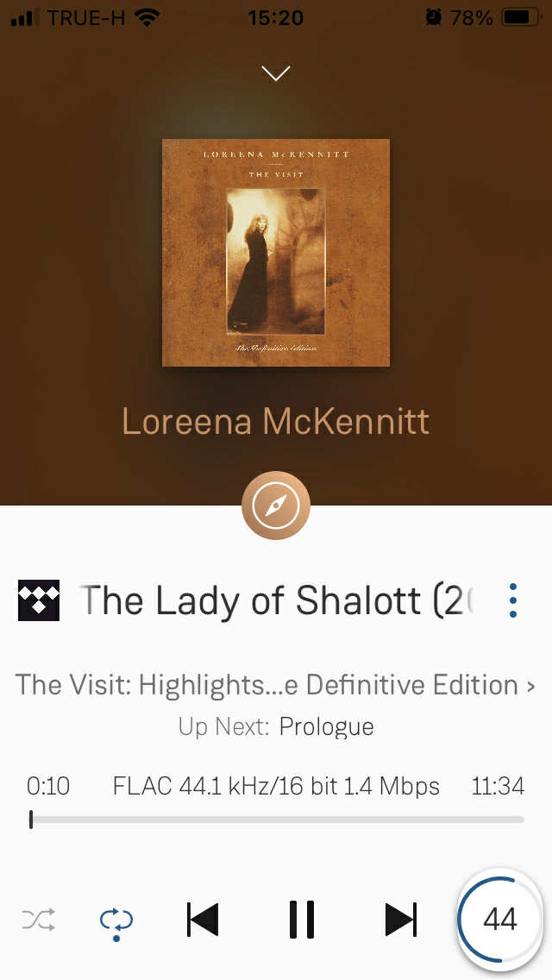Tap the FLAC 44.1 kHz signal quality text
The height and width of the screenshot is (980, 552).
276,786
